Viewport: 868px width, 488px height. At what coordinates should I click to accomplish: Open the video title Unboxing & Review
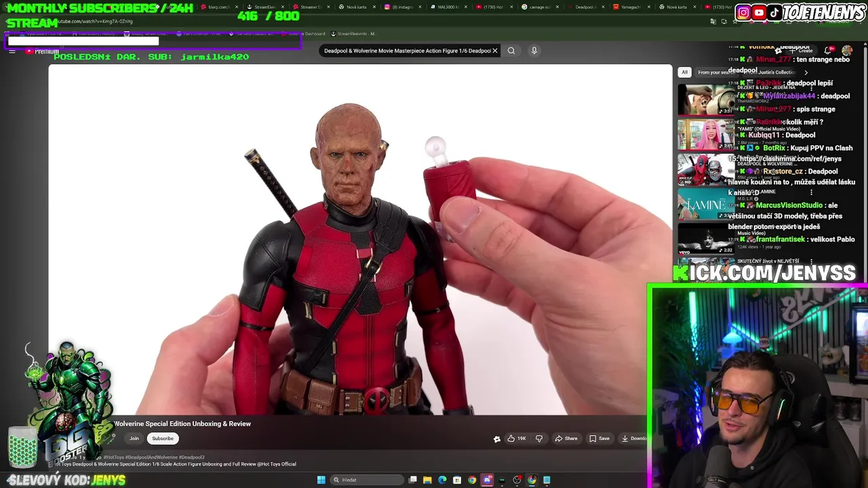click(x=182, y=424)
